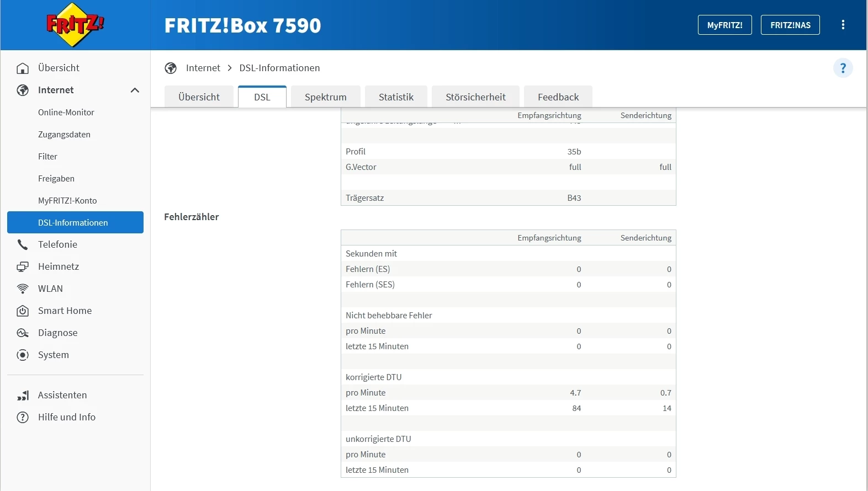Open the Feedback tab
The width and height of the screenshot is (868, 491).
(x=558, y=97)
